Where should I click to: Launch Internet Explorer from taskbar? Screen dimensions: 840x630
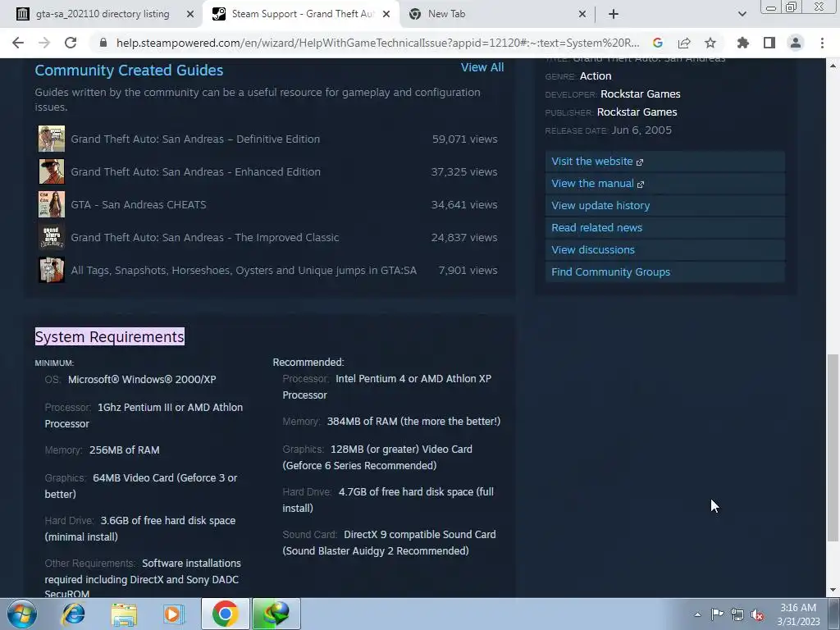73,614
